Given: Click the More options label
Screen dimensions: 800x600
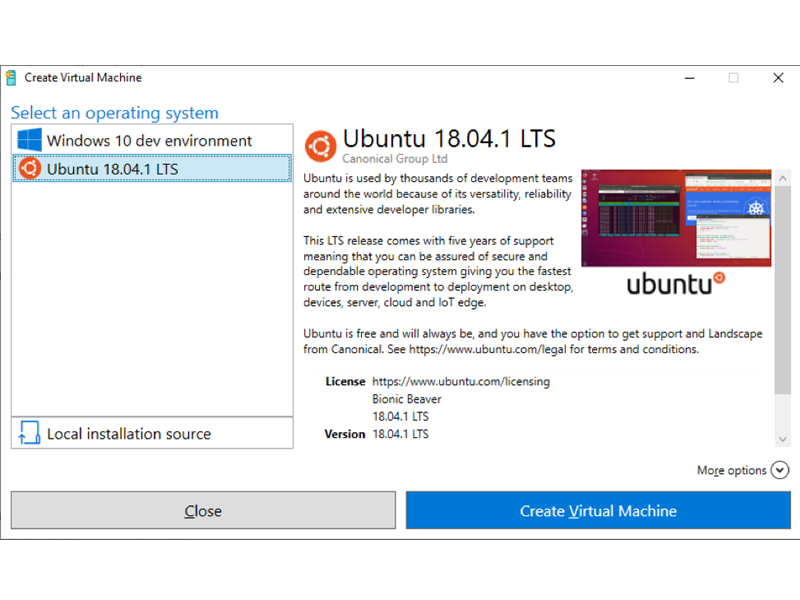Looking at the screenshot, I should [x=732, y=470].
